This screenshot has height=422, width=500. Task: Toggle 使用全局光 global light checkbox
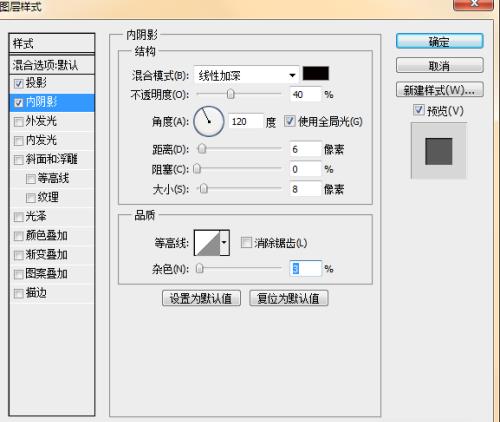coord(290,121)
